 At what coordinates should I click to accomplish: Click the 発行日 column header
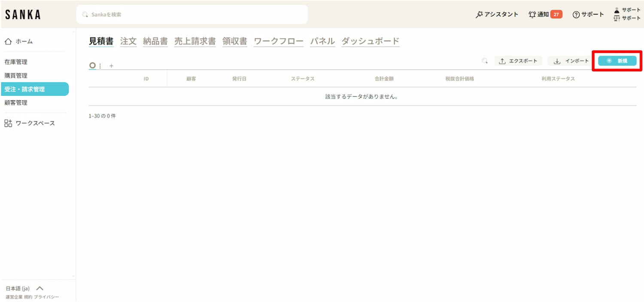click(x=240, y=79)
